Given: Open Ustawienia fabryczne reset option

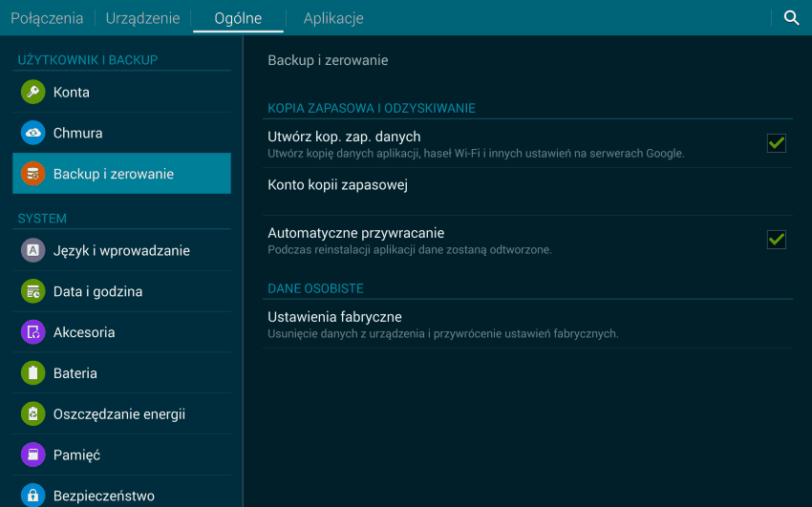Looking at the screenshot, I should tap(527, 325).
